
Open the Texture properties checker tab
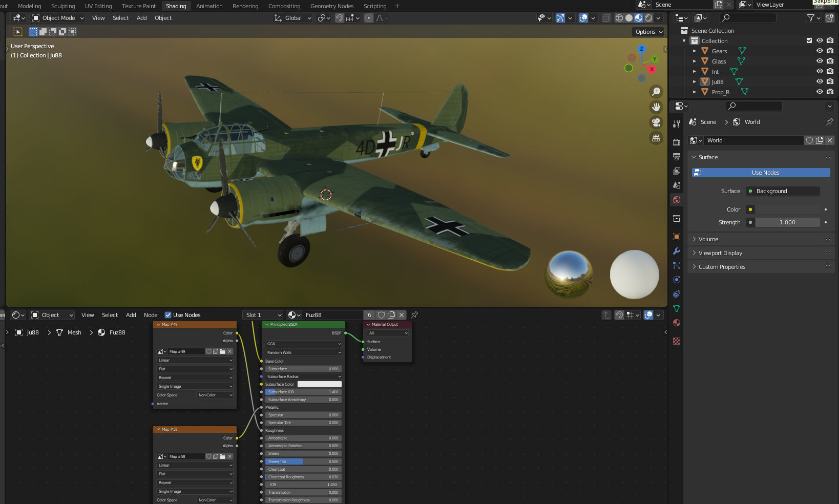677,341
